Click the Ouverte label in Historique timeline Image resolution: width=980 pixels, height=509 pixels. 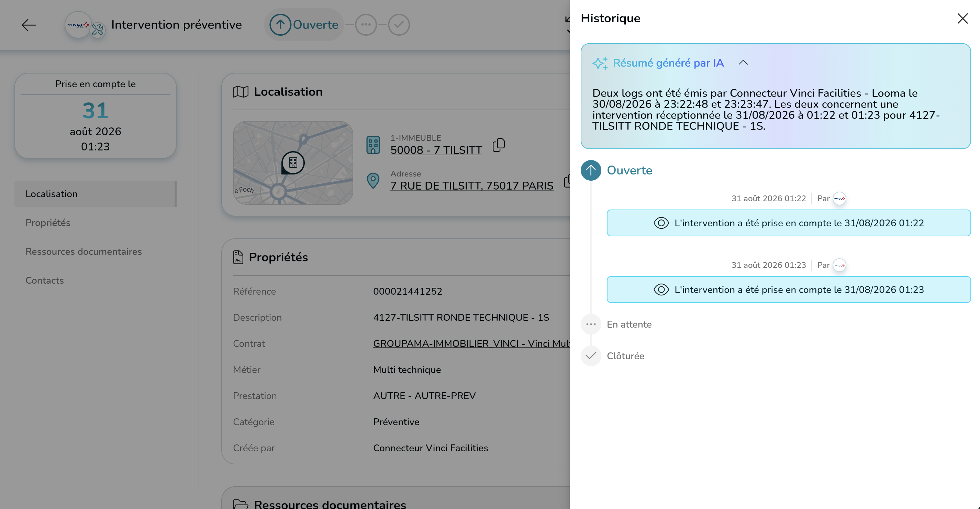click(x=630, y=170)
